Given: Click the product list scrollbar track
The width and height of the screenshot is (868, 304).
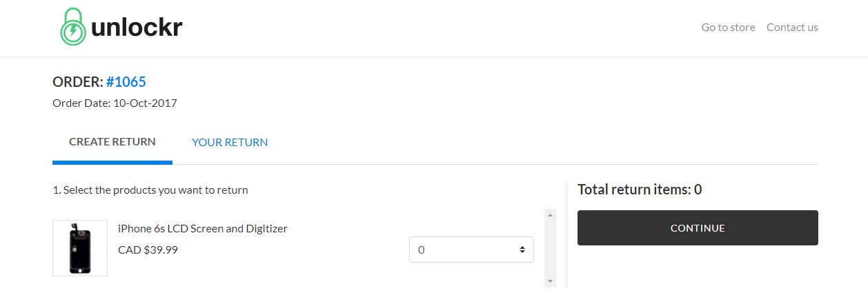Looking at the screenshot, I should (x=550, y=248).
